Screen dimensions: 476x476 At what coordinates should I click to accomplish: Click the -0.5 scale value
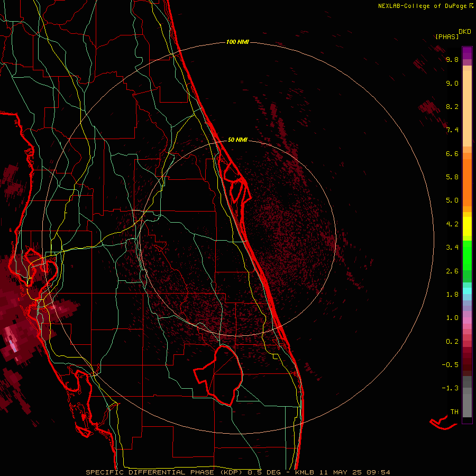pyautogui.click(x=450, y=364)
